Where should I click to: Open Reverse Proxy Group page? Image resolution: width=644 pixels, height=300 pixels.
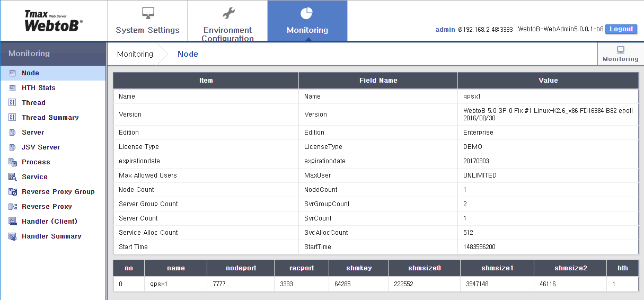(53, 192)
